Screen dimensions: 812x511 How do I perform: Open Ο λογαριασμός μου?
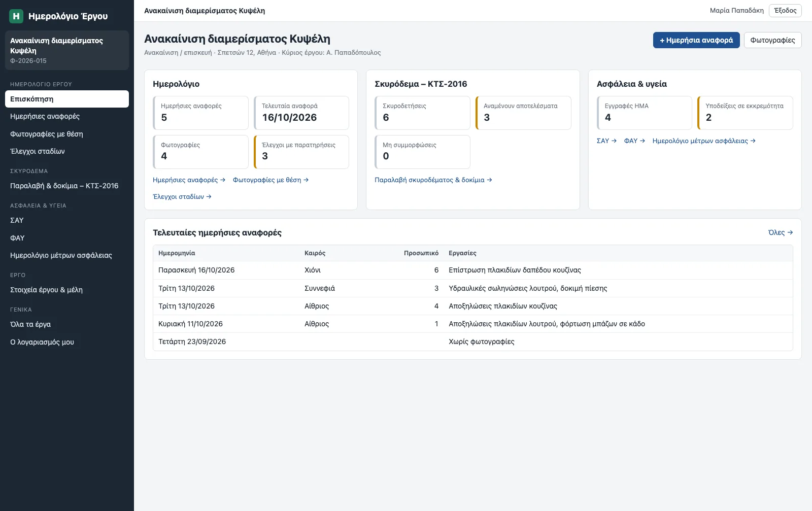point(67,342)
